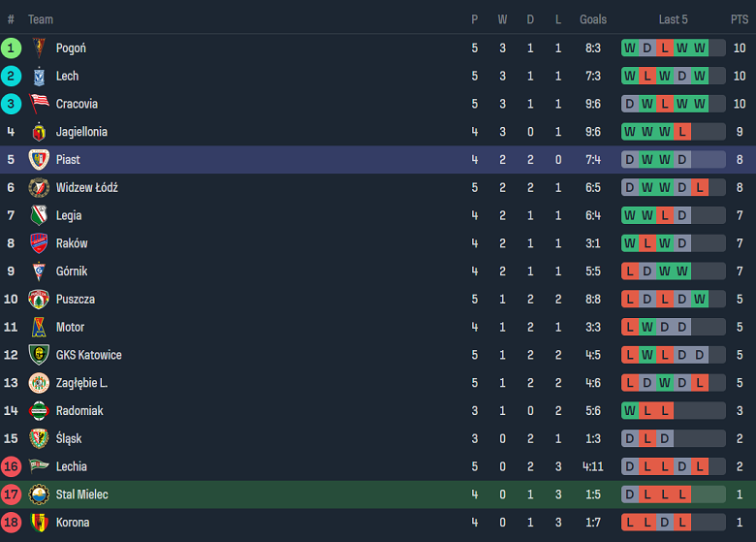The height and width of the screenshot is (542, 756).
Task: Click the Raków club crest icon
Action: click(x=39, y=243)
